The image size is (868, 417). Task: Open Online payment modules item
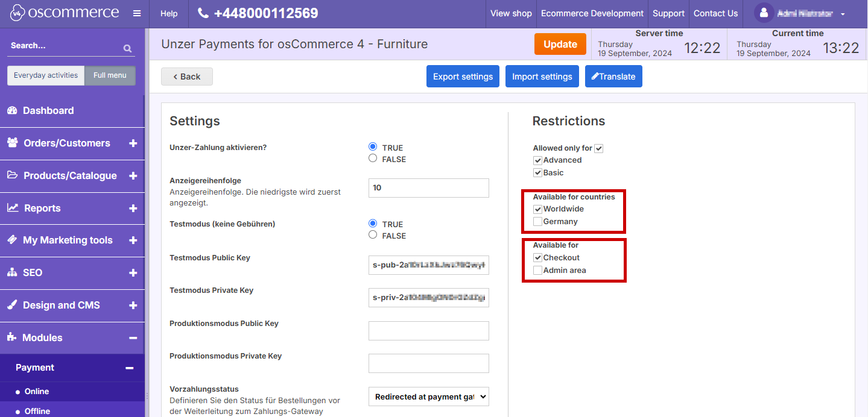pyautogui.click(x=37, y=392)
